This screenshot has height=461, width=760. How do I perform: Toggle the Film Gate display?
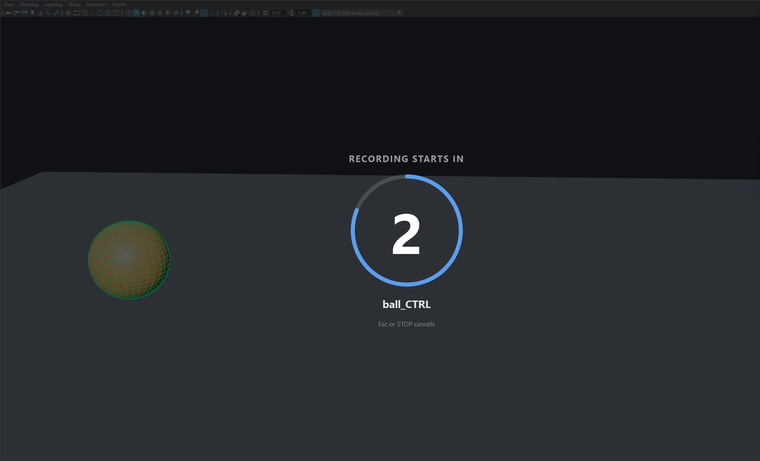[x=76, y=13]
